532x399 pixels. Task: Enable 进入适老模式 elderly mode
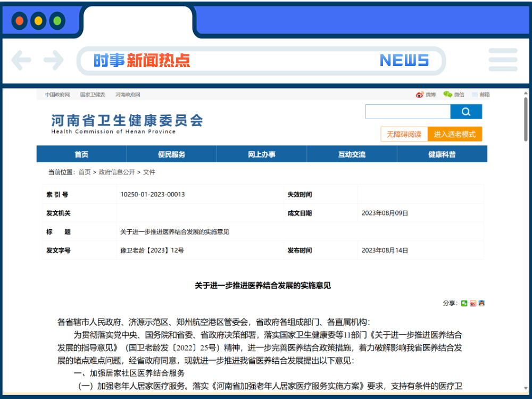(x=455, y=135)
